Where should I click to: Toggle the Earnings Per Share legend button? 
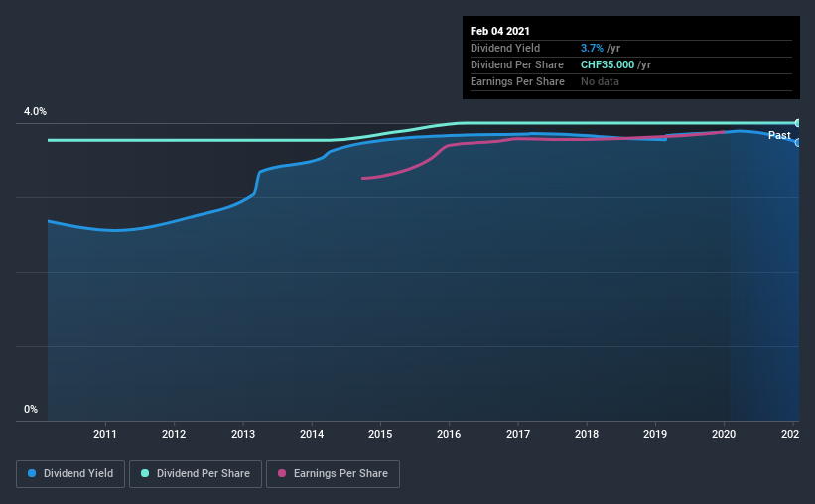[x=333, y=474]
